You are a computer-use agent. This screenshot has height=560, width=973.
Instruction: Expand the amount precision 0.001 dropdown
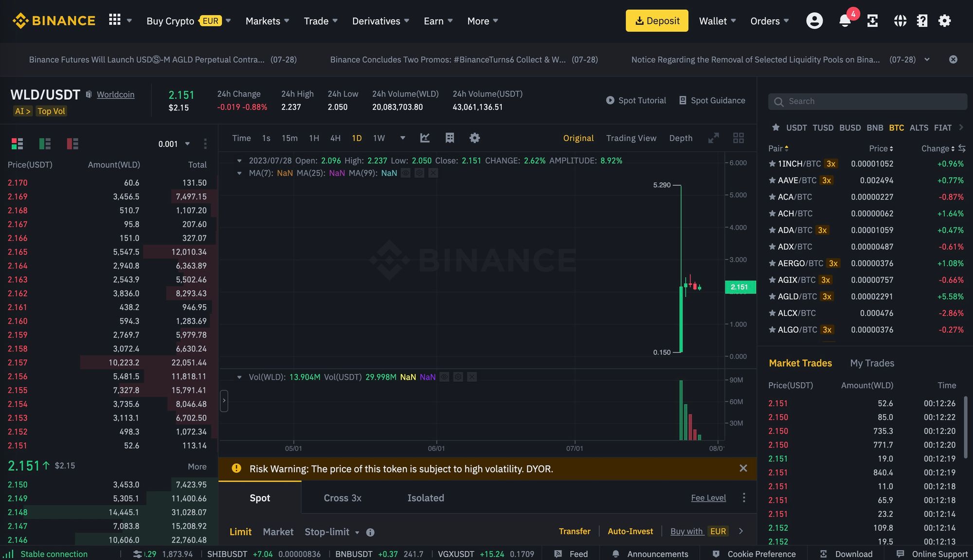pyautogui.click(x=172, y=143)
